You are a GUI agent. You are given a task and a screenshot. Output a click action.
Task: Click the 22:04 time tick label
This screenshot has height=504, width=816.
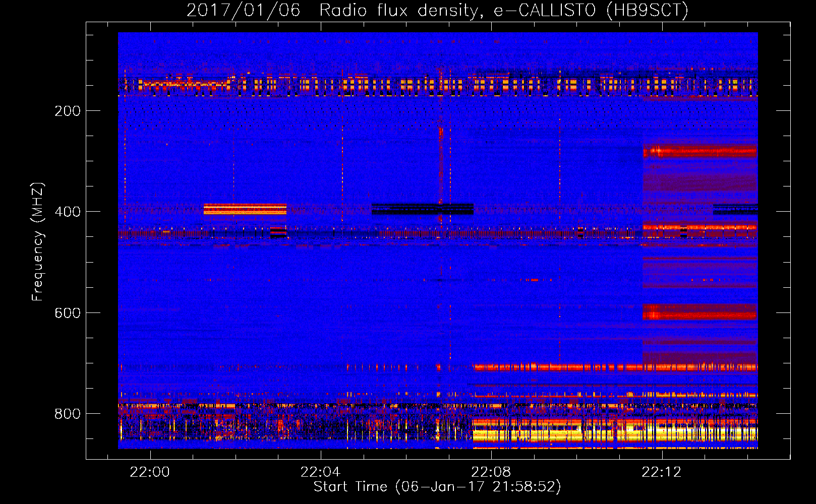320,472
